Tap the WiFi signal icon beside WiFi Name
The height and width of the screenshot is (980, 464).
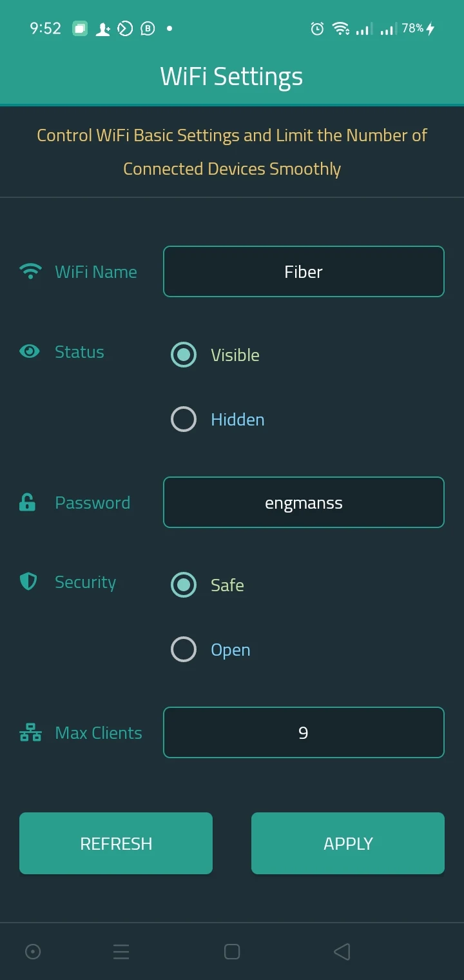pyautogui.click(x=30, y=271)
